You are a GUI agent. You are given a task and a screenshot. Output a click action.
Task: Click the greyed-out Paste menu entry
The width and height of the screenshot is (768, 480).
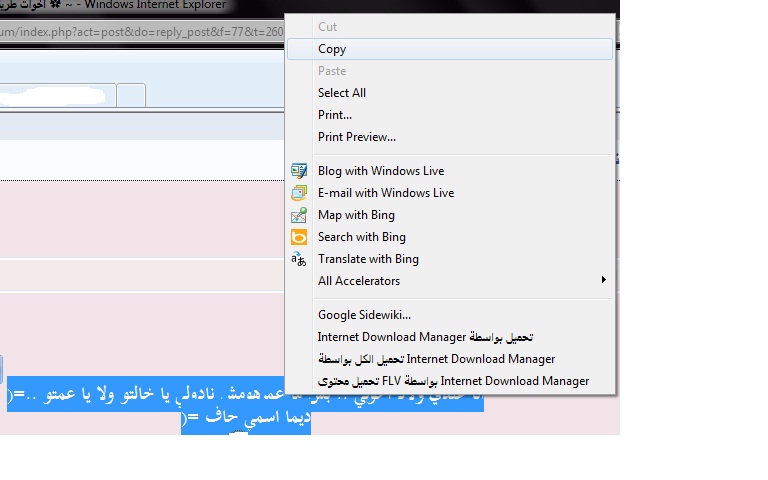click(332, 71)
